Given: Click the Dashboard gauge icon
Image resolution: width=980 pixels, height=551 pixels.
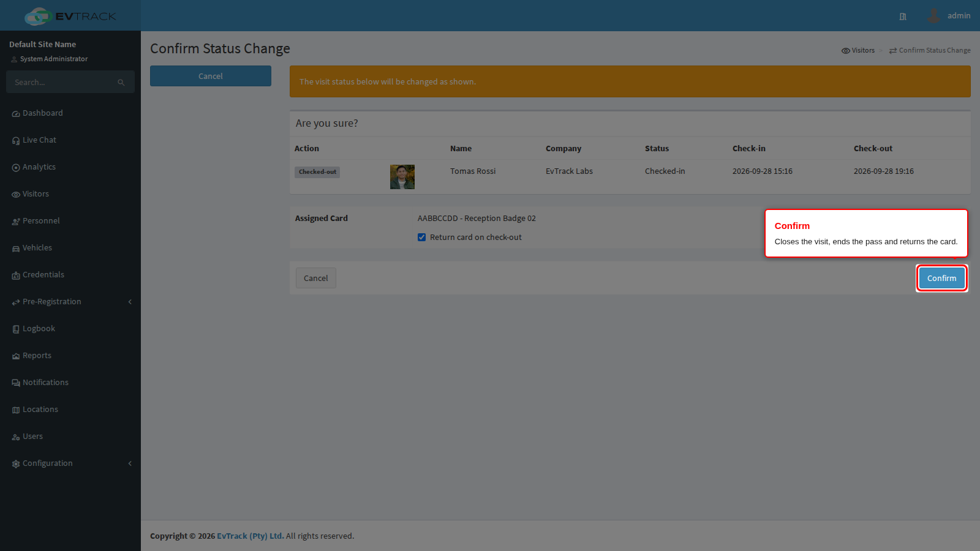Looking at the screenshot, I should tap(16, 114).
